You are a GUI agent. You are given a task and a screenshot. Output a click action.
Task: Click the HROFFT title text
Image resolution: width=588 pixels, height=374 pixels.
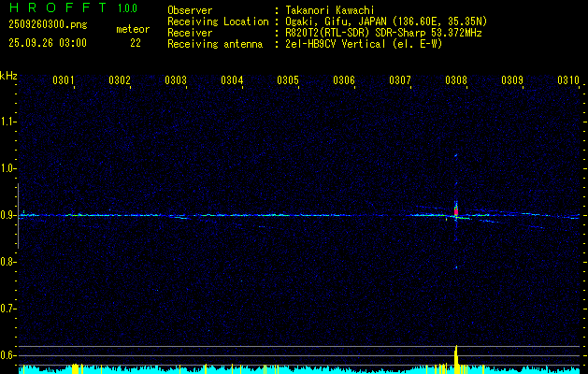pyautogui.click(x=58, y=7)
